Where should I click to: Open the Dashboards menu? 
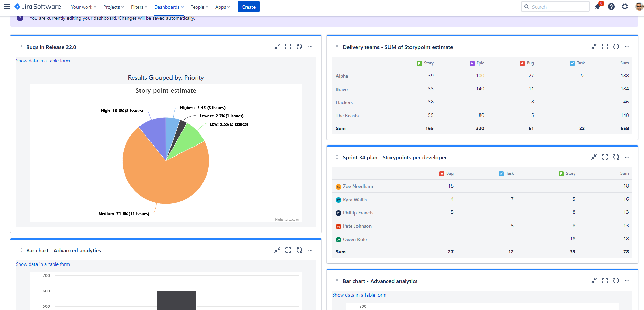pyautogui.click(x=169, y=7)
